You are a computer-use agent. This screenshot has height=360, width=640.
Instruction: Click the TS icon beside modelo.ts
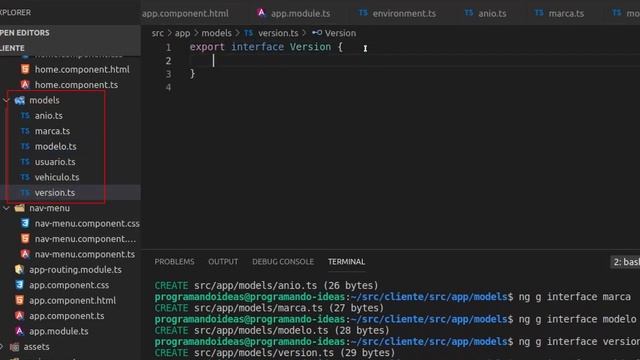[25, 146]
